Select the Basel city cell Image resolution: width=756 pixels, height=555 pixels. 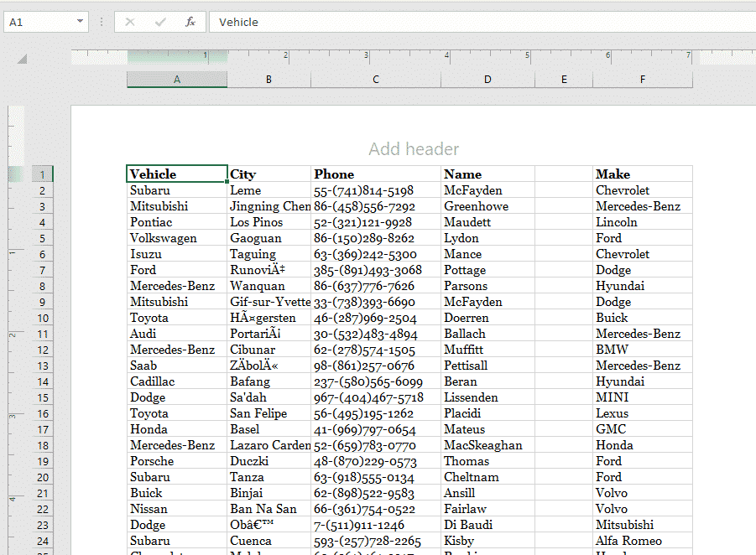tap(269, 428)
